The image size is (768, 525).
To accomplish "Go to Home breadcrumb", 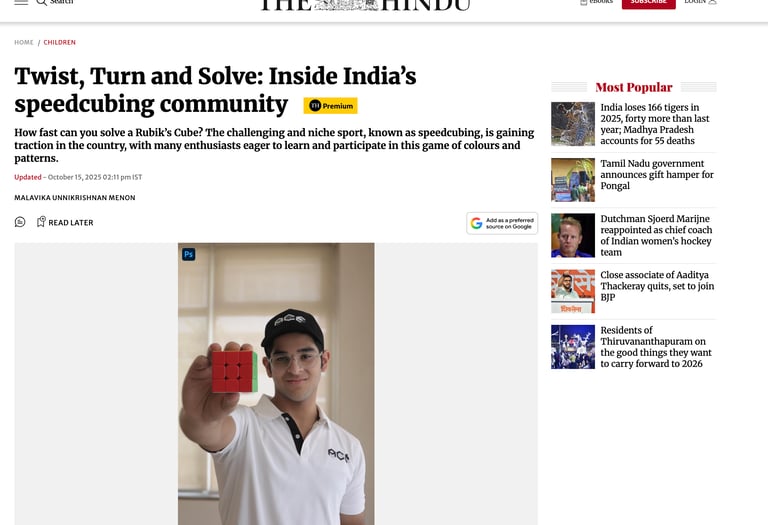I will (24, 43).
